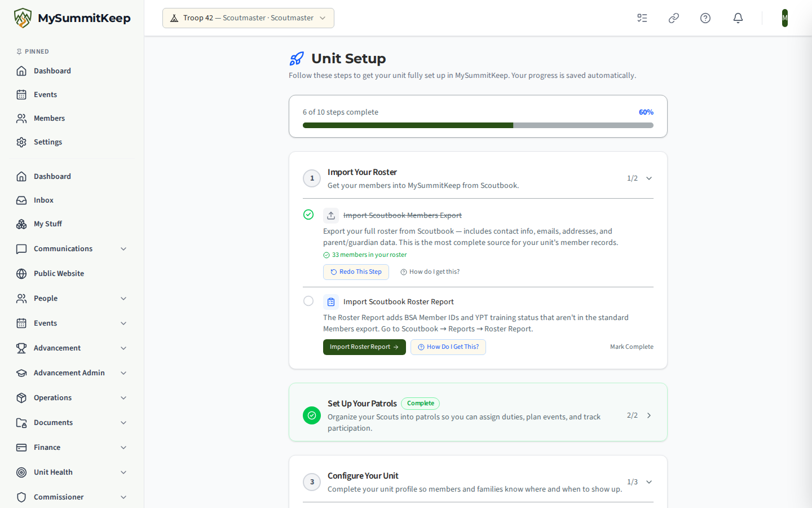Click the MySummitKeep logo icon
The width and height of the screenshot is (812, 508).
(23, 18)
